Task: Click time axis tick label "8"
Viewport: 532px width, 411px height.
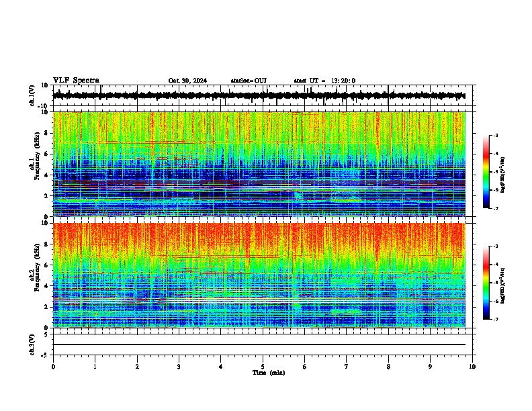Action: pos(388,367)
